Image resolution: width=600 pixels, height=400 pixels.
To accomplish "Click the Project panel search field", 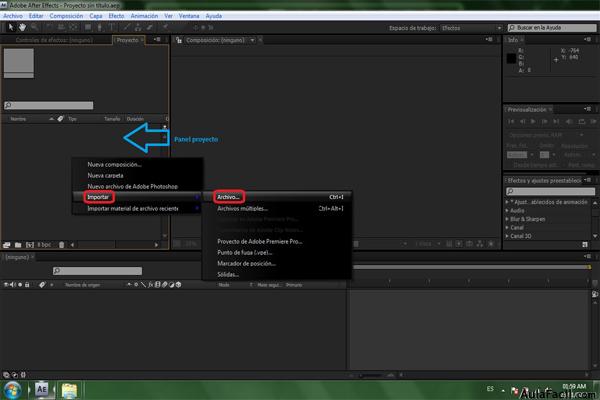I will coord(49,105).
